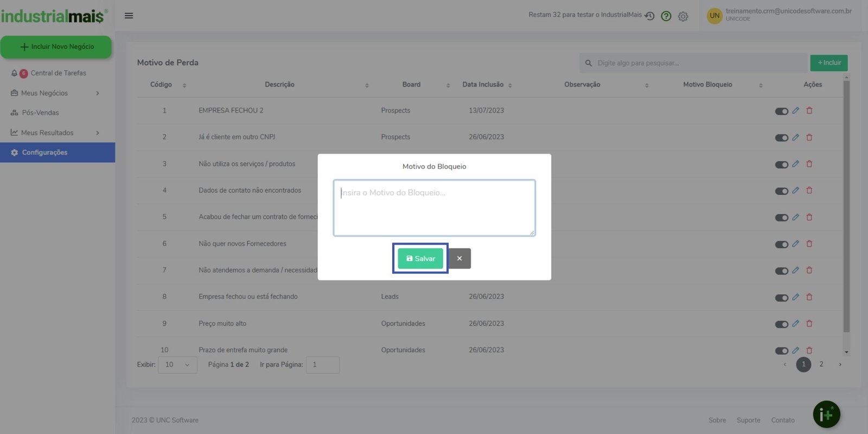Open the floating i+ chat widget

(x=826, y=414)
